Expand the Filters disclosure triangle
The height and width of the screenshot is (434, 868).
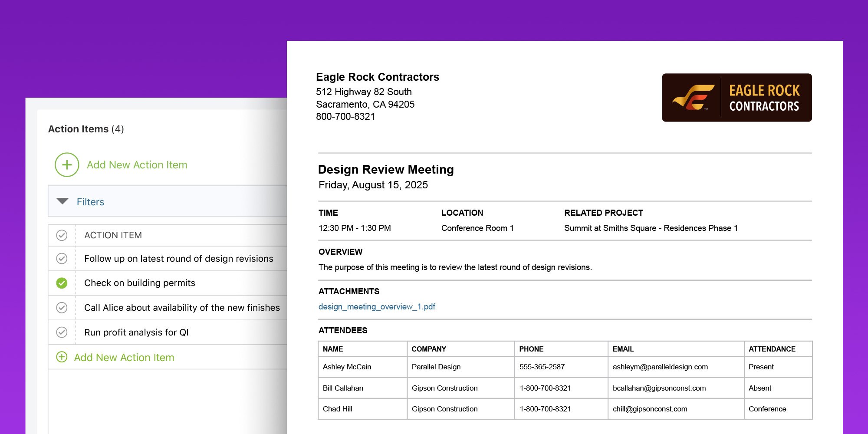[62, 201]
